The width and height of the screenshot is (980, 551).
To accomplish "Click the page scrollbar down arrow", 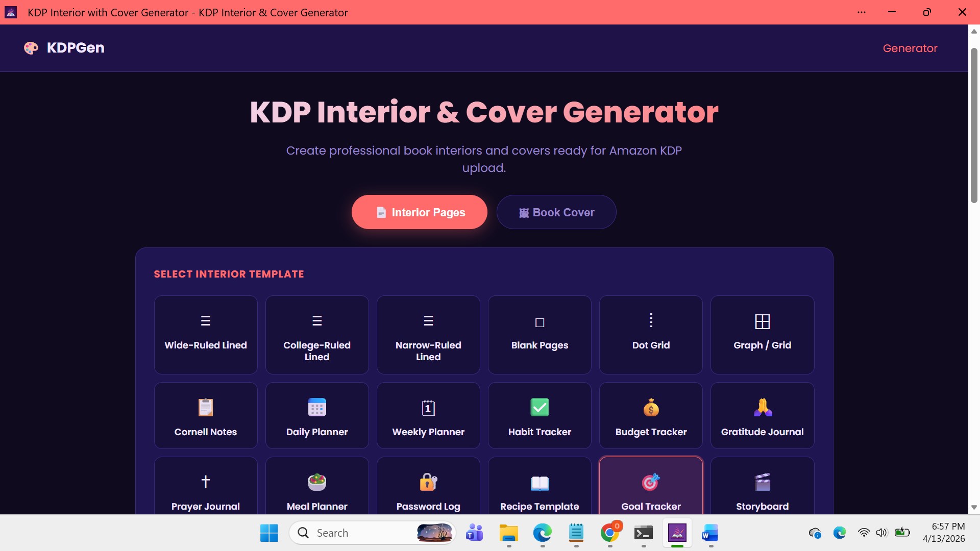I will (974, 508).
